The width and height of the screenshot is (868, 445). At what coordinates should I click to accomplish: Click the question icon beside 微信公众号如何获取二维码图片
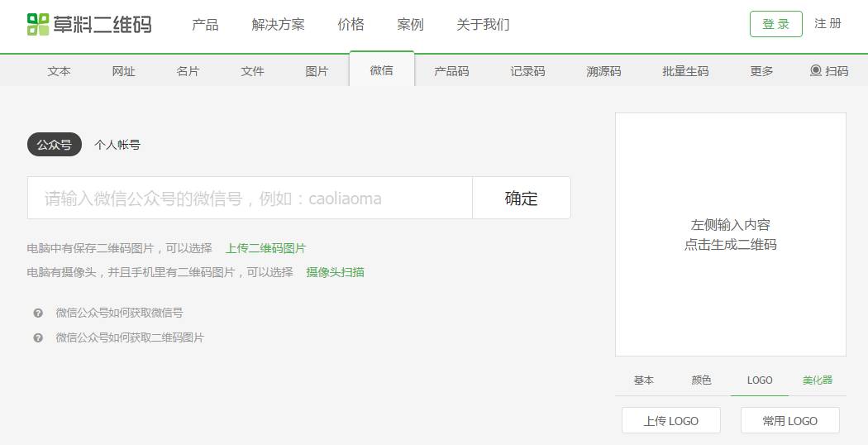click(x=38, y=337)
